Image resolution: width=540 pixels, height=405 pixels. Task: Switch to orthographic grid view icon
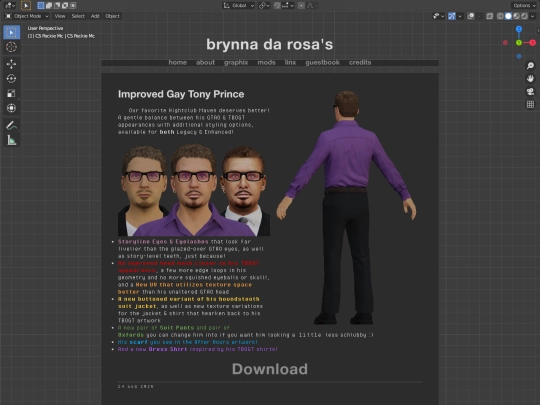pos(530,104)
